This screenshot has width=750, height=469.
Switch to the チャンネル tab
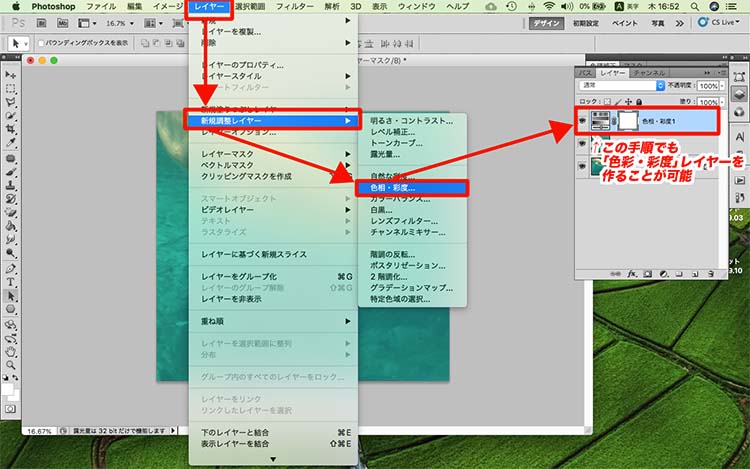(650, 73)
